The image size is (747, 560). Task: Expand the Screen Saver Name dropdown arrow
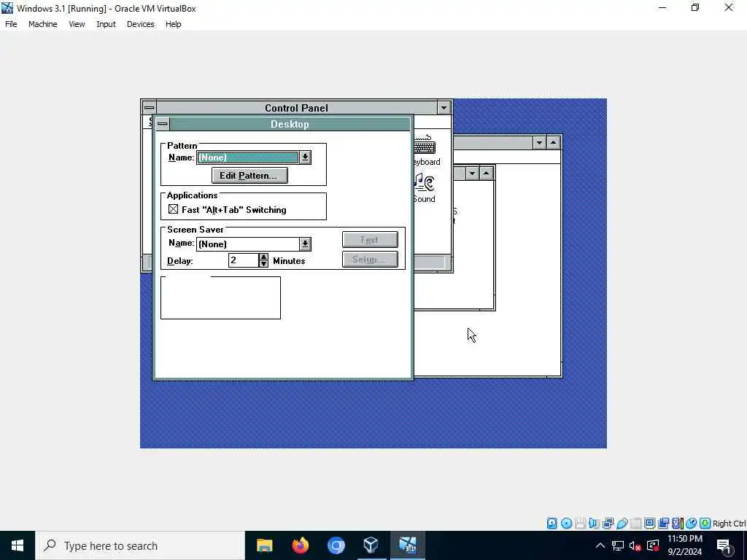pyautogui.click(x=306, y=244)
